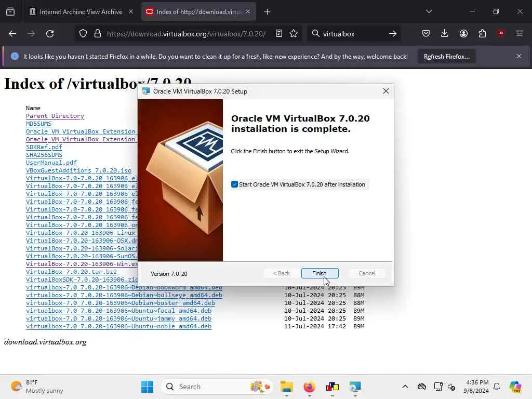532x399 pixels.
Task: Download VBoxGuestAdditions_7.0.20.iso link
Action: click(x=79, y=170)
